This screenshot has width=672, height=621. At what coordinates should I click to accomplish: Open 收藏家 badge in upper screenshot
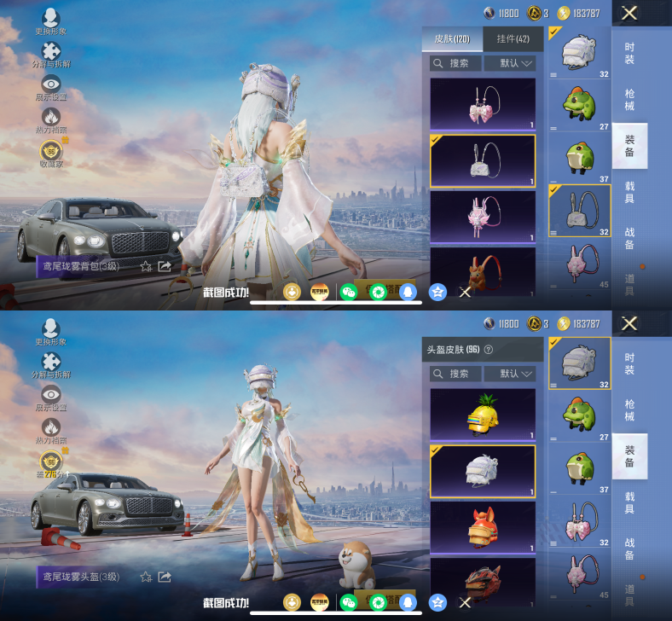(51, 154)
